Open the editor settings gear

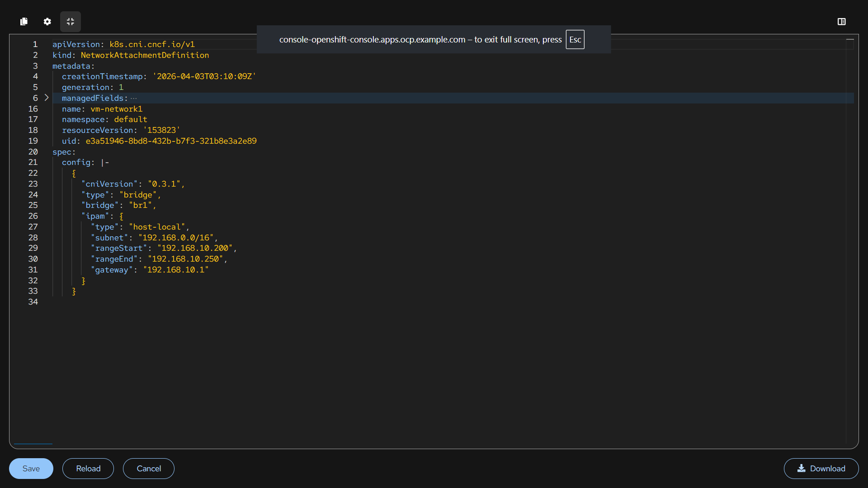[x=47, y=21]
